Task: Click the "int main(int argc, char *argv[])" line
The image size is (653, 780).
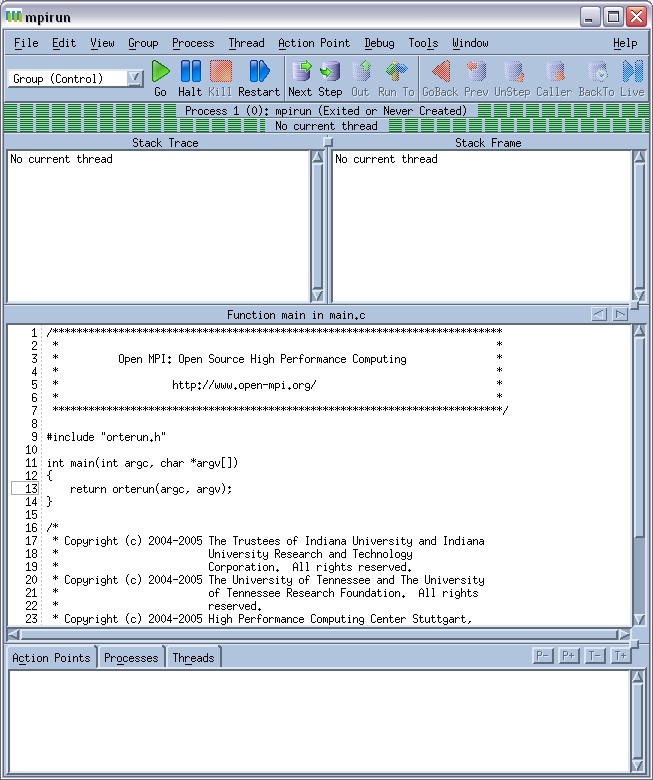Action: 142,463
